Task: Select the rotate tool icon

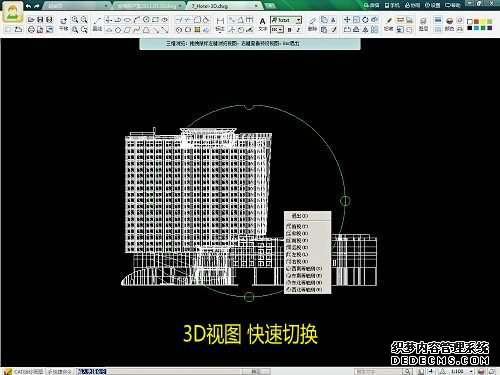Action: [x=365, y=20]
